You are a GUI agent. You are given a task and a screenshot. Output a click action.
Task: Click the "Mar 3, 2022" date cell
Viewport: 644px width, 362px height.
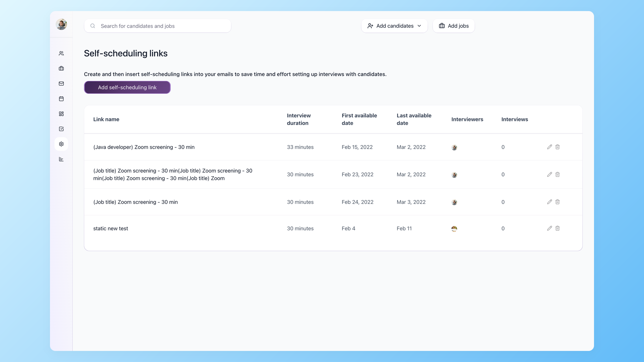pyautogui.click(x=411, y=202)
